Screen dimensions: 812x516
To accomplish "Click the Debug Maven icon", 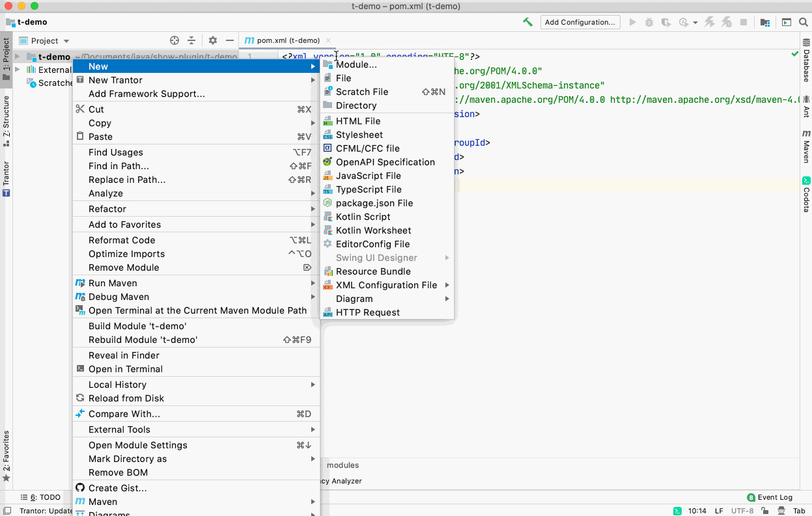I will 80,297.
